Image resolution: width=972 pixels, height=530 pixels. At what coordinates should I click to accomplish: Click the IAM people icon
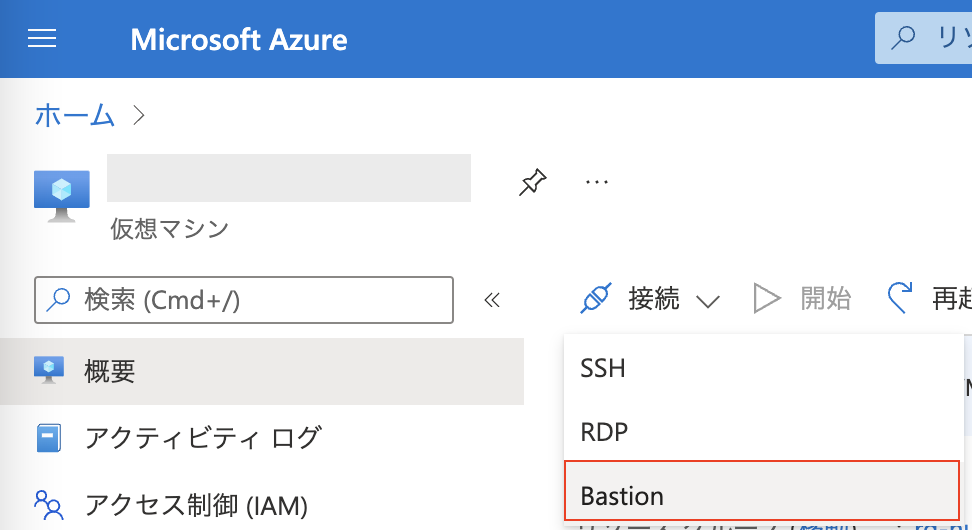[x=49, y=505]
